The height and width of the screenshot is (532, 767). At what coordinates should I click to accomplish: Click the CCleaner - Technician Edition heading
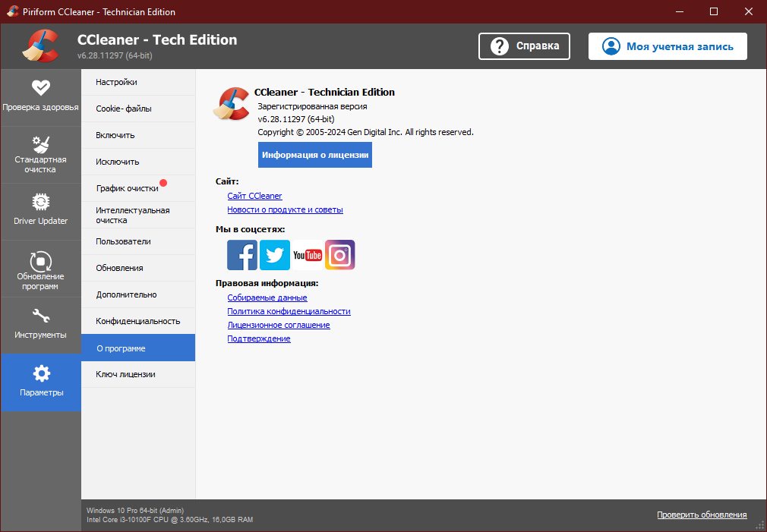(x=324, y=92)
